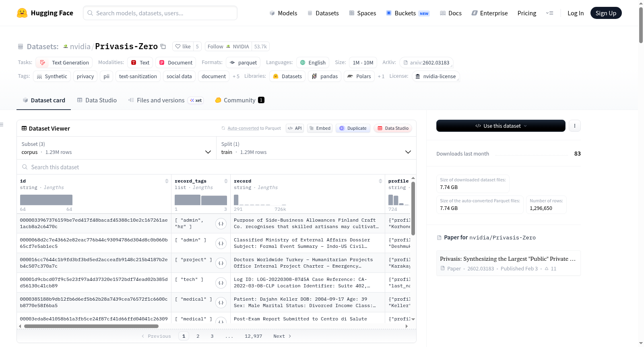Open the Auto-converted to Parquet link
This screenshot has width=644, height=347.
(x=243, y=128)
